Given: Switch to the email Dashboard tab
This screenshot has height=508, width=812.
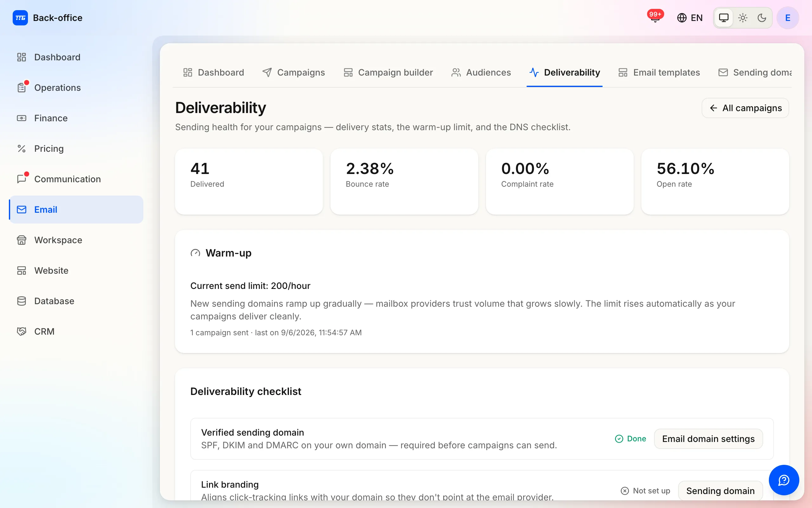Looking at the screenshot, I should (x=213, y=73).
